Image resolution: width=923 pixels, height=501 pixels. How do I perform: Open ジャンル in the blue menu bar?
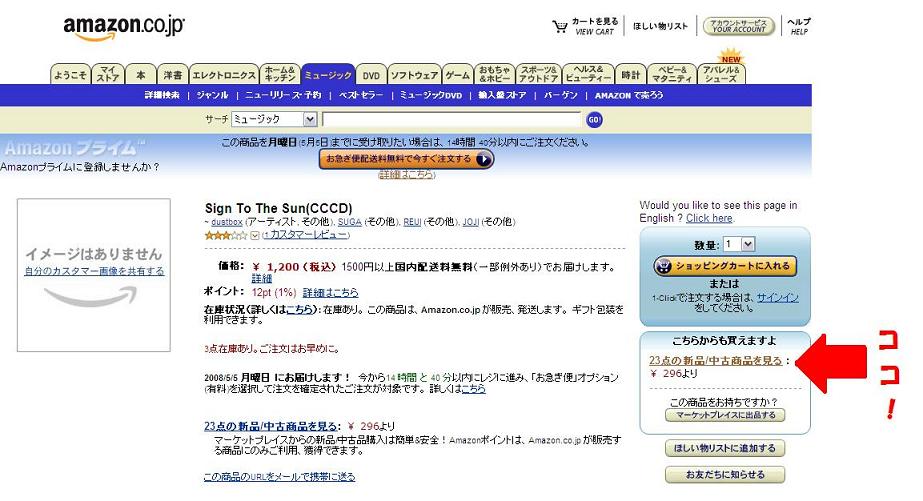[x=212, y=95]
